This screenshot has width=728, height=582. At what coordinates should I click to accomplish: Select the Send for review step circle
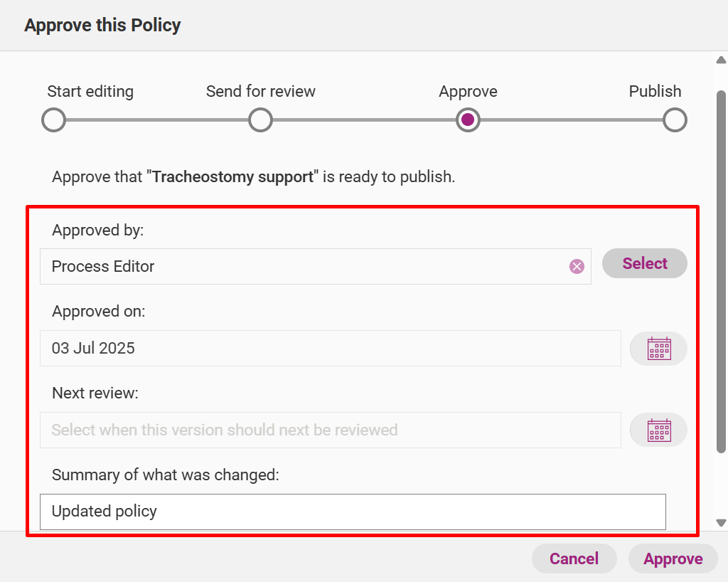coord(260,120)
